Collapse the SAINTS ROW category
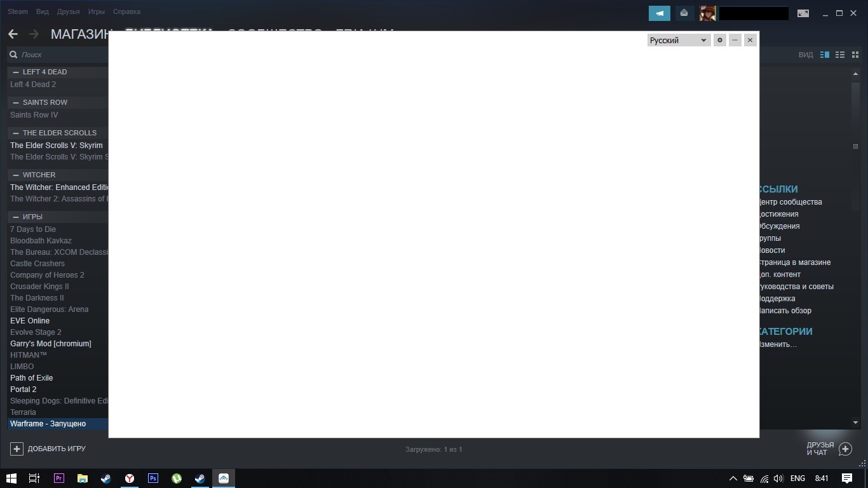The image size is (868, 488). pos(16,102)
